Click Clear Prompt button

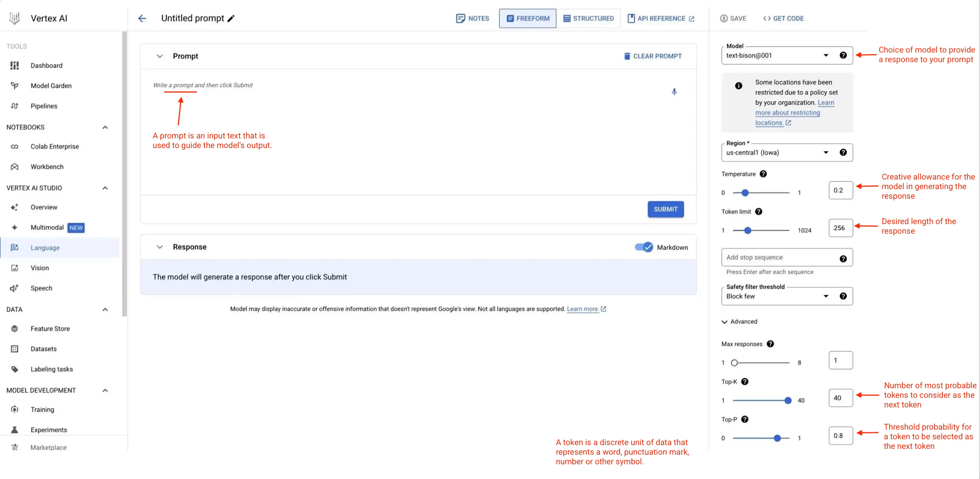coord(653,56)
